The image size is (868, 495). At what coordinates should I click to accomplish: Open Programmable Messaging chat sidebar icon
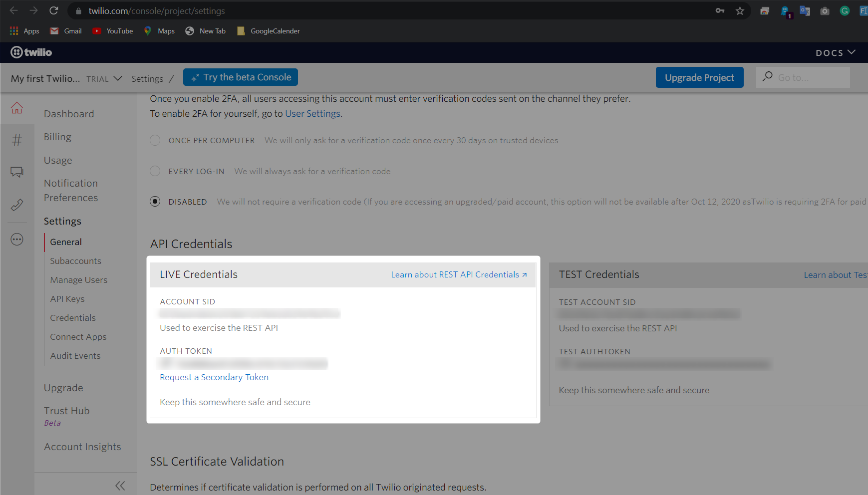pos(17,172)
